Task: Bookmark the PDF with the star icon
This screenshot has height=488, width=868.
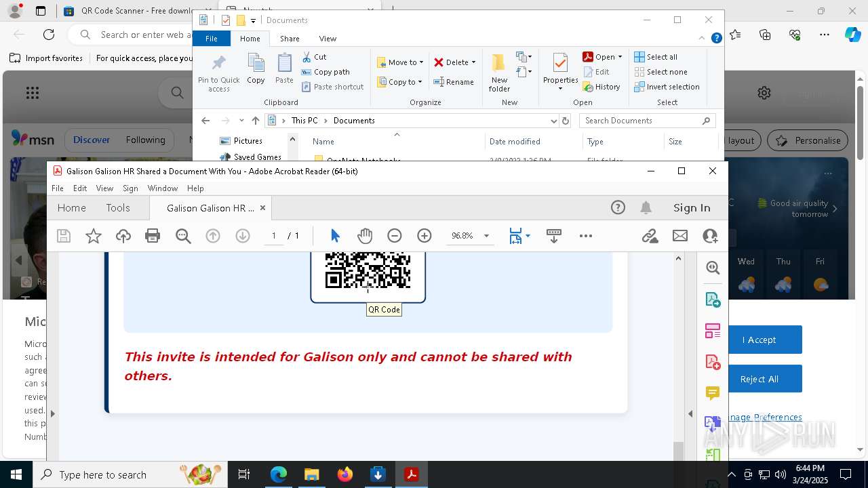Action: pyautogui.click(x=94, y=236)
